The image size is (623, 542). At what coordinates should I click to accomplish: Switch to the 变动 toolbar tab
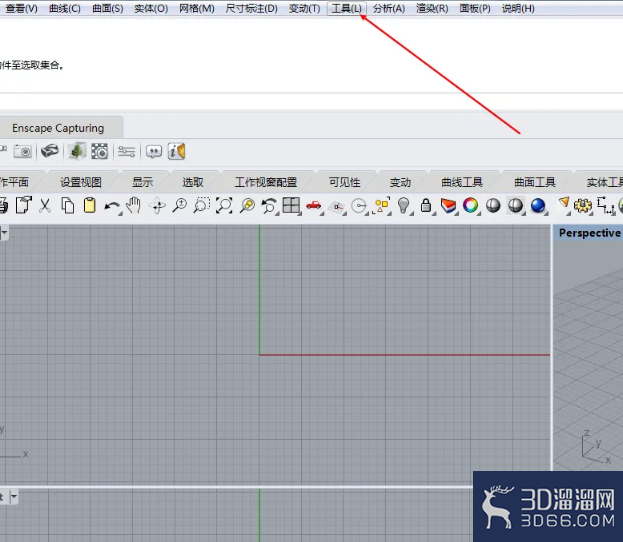400,182
